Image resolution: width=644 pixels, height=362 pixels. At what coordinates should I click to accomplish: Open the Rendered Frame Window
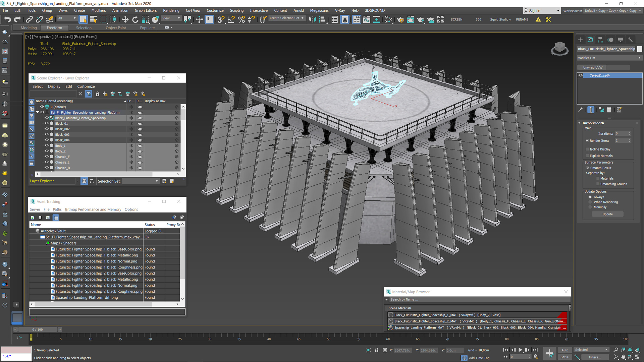410,19
